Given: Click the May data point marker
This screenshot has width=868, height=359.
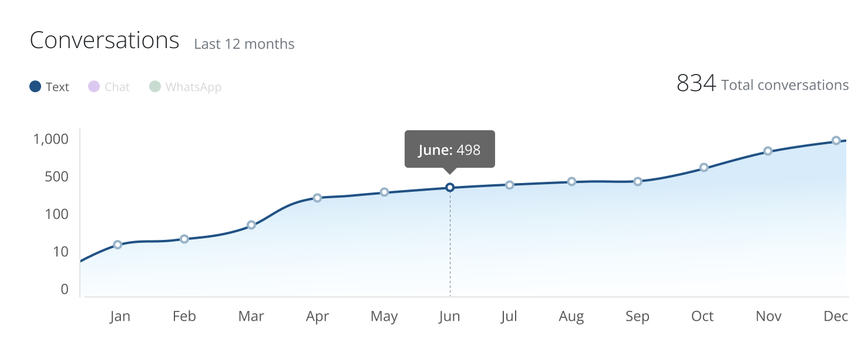Looking at the screenshot, I should 384,192.
